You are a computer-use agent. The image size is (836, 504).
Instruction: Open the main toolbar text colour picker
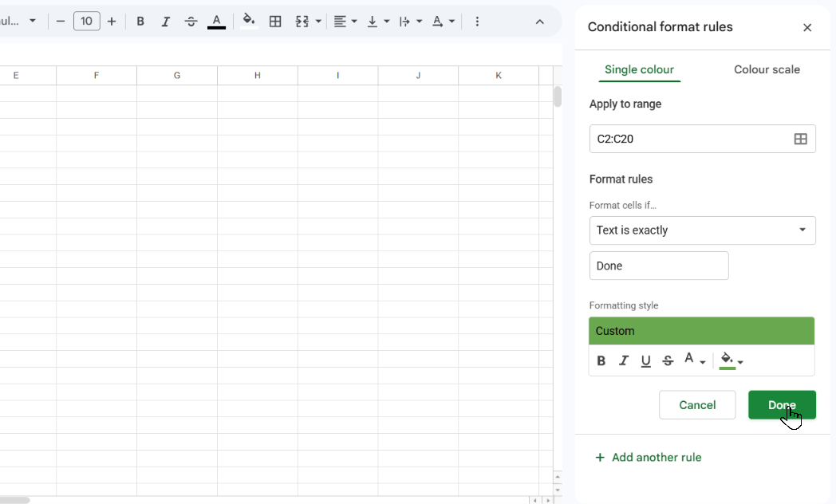216,22
